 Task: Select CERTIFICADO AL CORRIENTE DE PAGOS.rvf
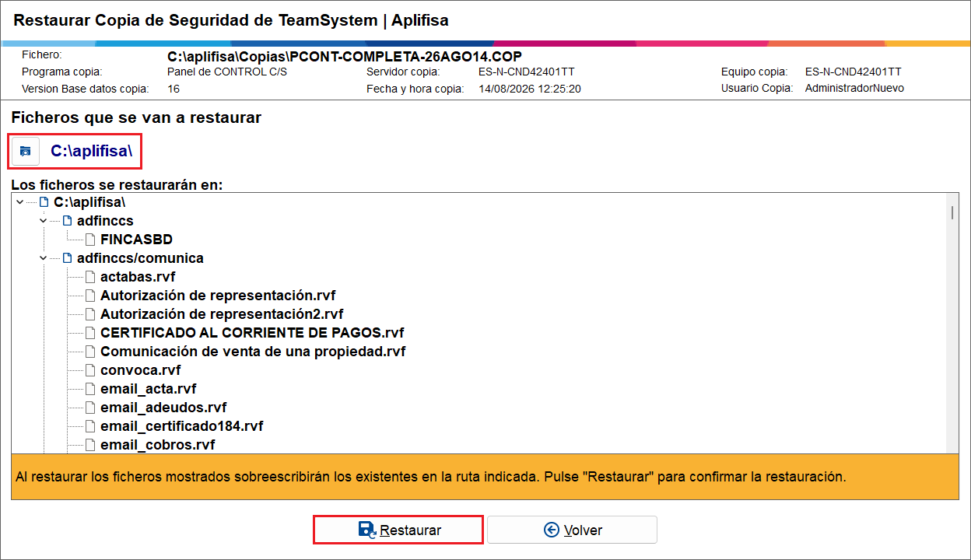click(x=252, y=333)
